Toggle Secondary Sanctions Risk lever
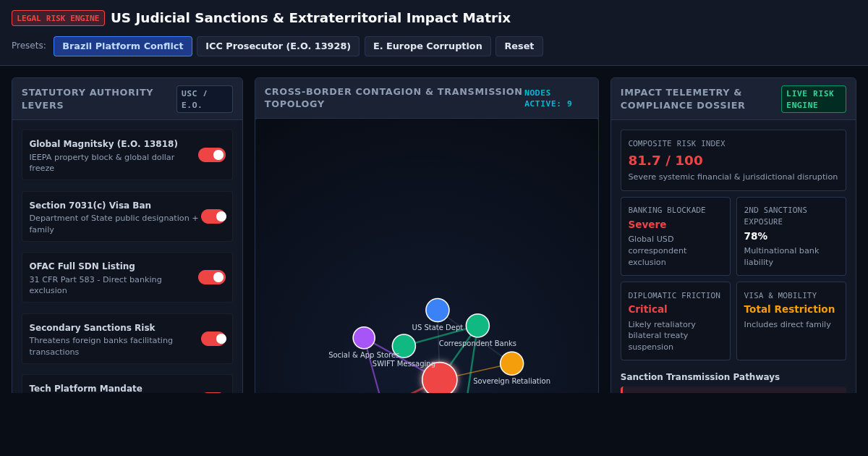Viewport: 868px width, 456px height. coord(214,339)
